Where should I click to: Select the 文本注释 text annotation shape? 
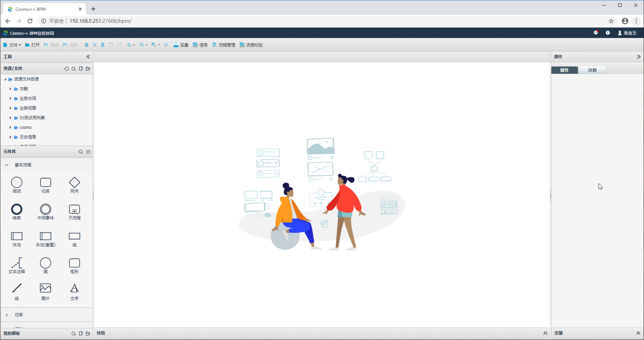pos(17,266)
